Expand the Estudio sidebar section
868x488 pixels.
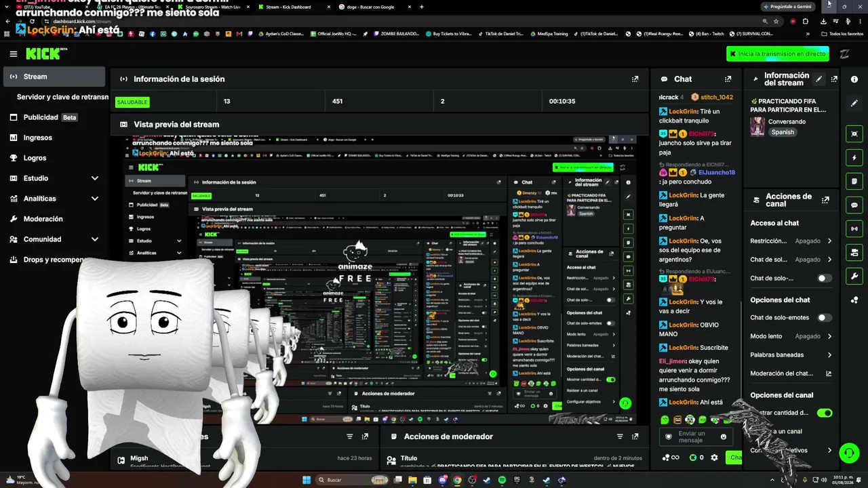pyautogui.click(x=95, y=178)
